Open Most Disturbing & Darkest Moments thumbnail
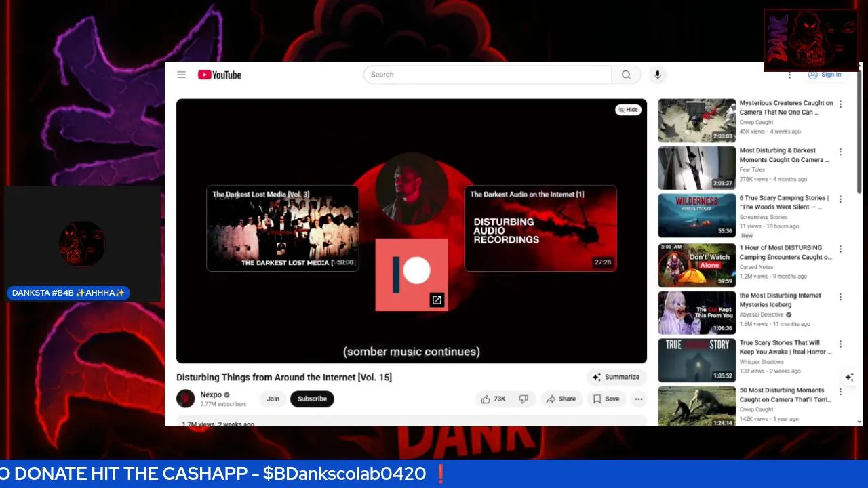 click(x=696, y=168)
